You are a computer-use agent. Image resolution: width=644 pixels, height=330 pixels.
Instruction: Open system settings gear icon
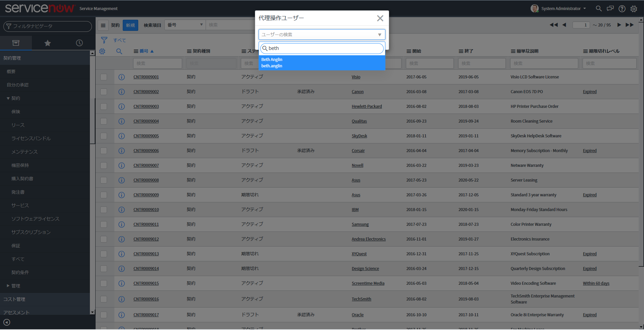pyautogui.click(x=634, y=9)
